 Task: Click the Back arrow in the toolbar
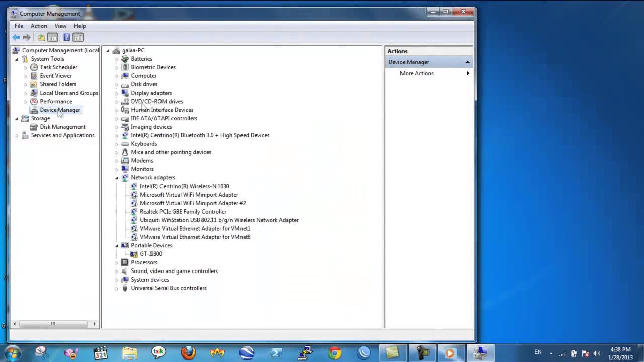pyautogui.click(x=16, y=37)
